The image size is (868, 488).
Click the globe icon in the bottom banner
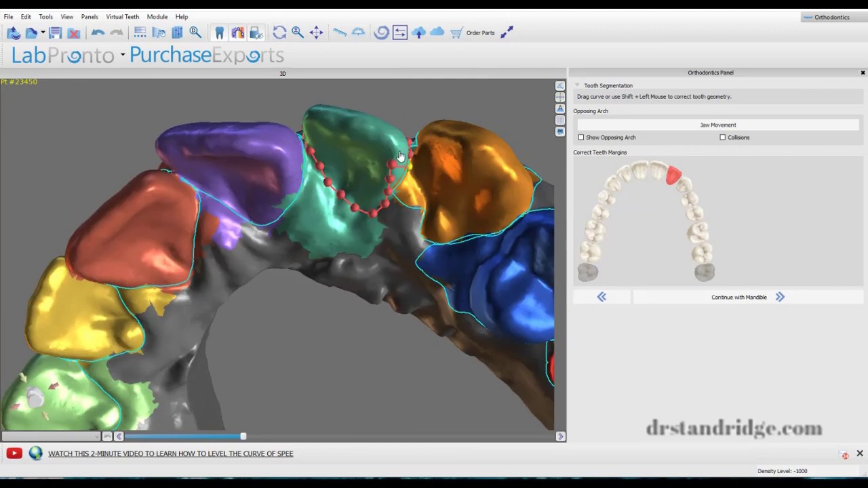coord(36,453)
